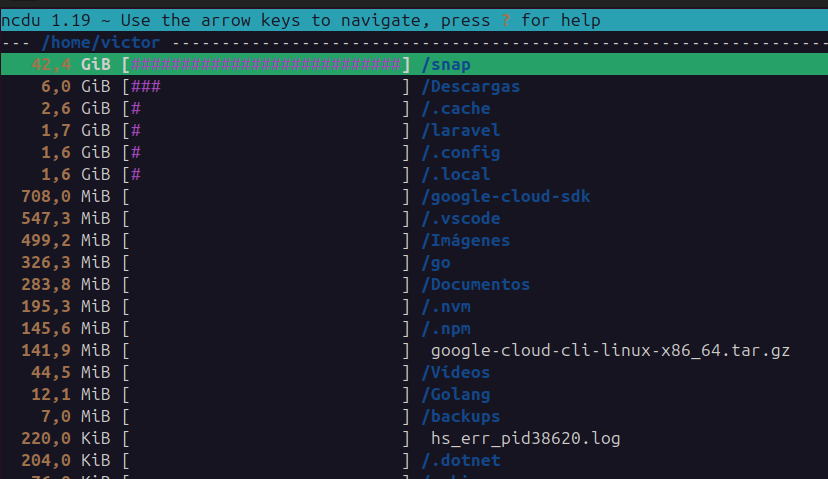Choose the /.config directory entry
The width and height of the screenshot is (828, 479).
pyautogui.click(x=460, y=153)
